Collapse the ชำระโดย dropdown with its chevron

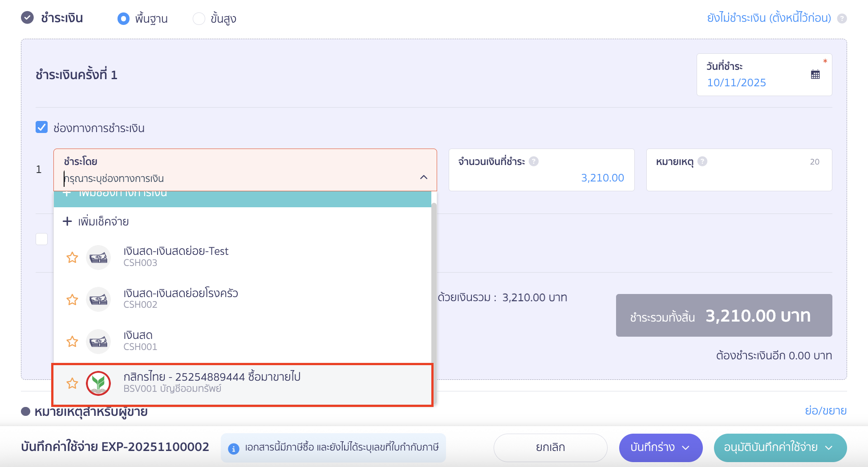tap(423, 177)
